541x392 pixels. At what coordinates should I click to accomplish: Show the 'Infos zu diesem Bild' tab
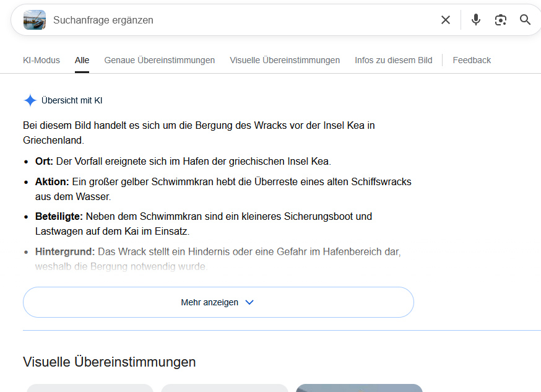tap(393, 60)
